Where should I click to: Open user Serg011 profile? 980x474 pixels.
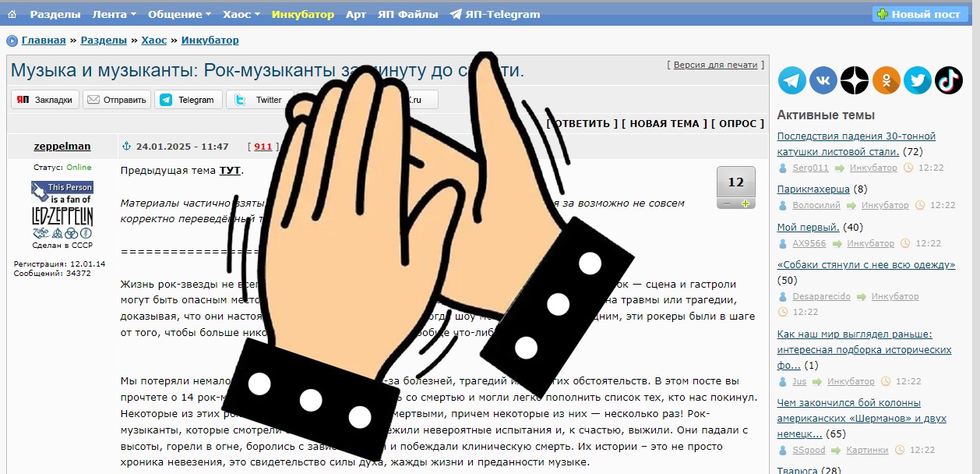[811, 168]
